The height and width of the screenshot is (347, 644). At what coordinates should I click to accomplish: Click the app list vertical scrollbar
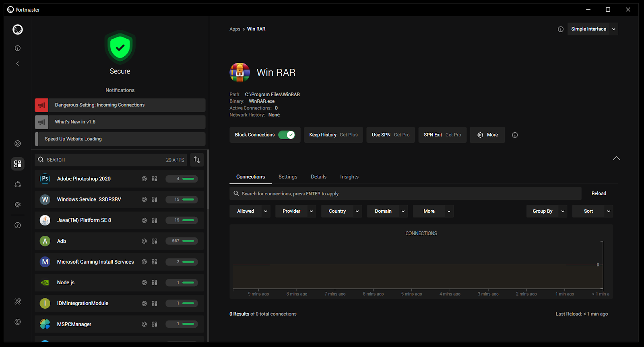208,180
